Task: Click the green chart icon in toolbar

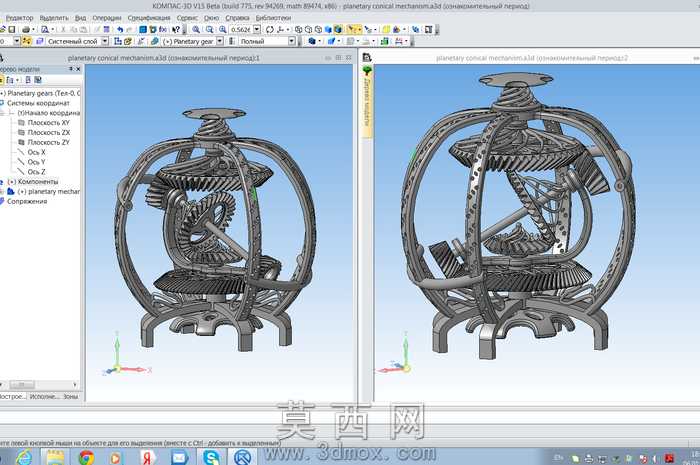Action: (x=384, y=41)
